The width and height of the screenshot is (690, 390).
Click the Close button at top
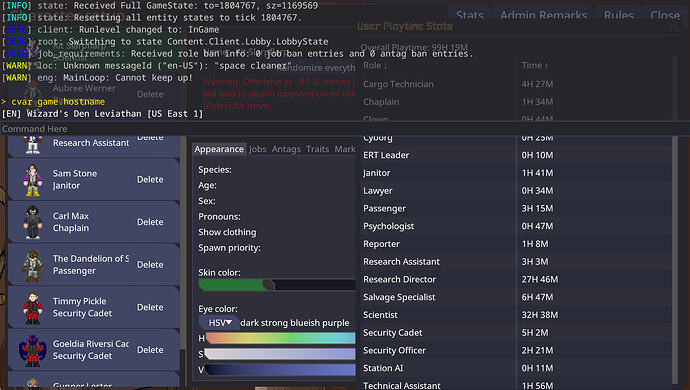click(665, 15)
